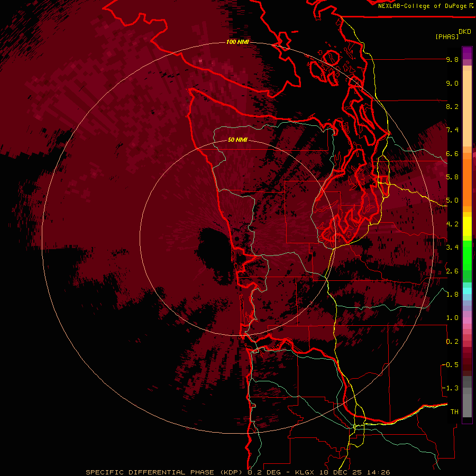Click the TH threshold label on legend
Viewport: 476px width, 476px height.
(454, 412)
